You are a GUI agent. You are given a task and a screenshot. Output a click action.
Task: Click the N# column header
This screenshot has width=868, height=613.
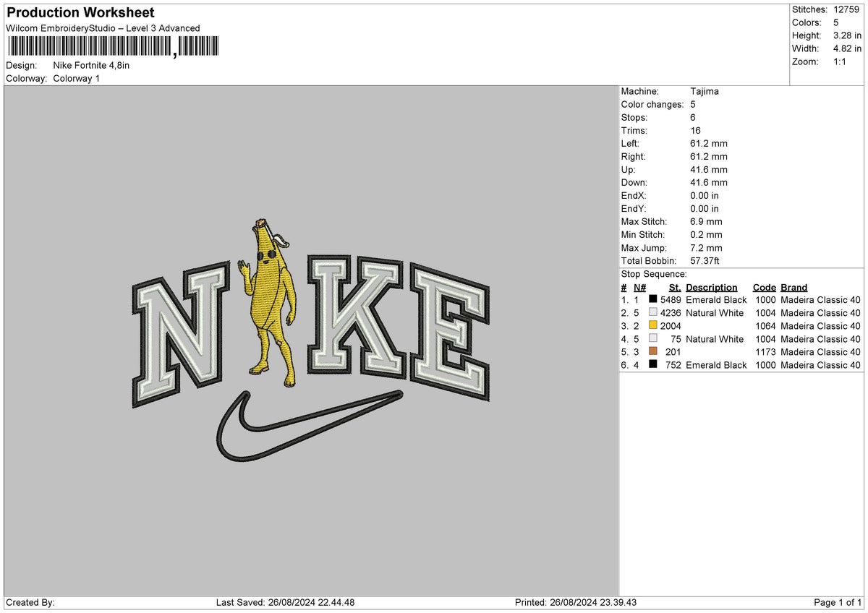(x=639, y=287)
